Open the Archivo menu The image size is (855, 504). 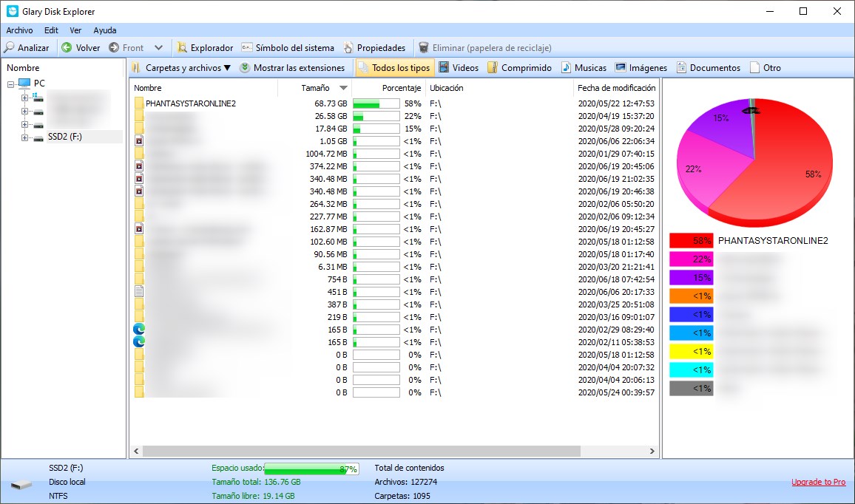point(20,30)
